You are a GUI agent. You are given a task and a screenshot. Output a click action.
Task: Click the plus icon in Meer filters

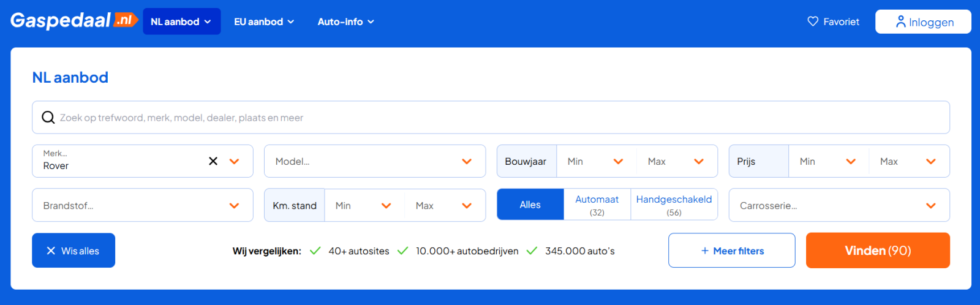(705, 250)
